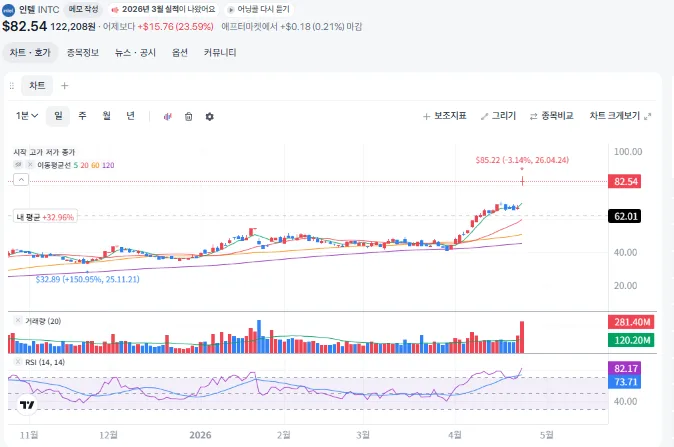Click the trash delete icon
The height and width of the screenshot is (447, 674).
[188, 116]
